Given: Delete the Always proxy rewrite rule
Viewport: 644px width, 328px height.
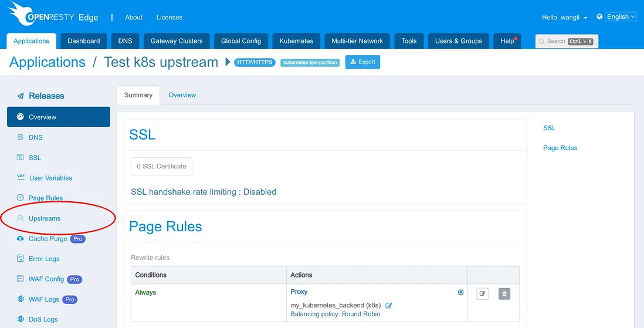Looking at the screenshot, I should tap(504, 294).
